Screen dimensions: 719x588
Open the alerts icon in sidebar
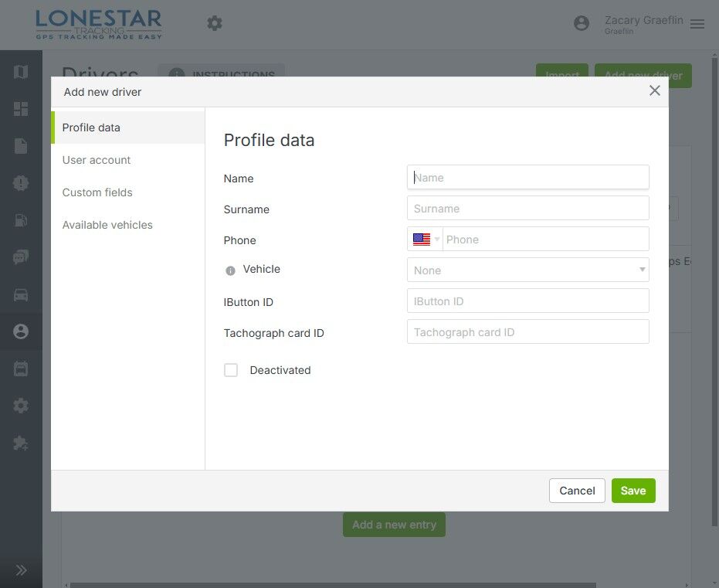(21, 183)
